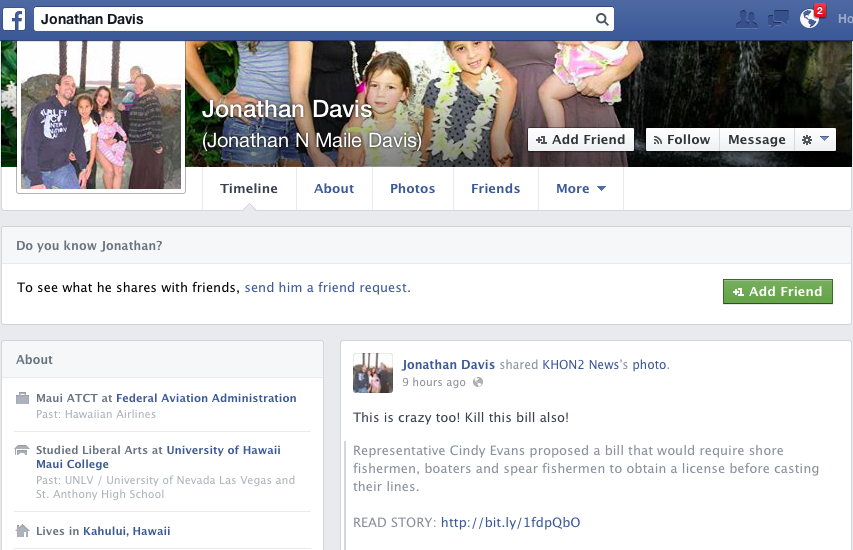Click the search field containing Jonathan Davis
Viewport: 853px width, 550px height.
tap(310, 19)
